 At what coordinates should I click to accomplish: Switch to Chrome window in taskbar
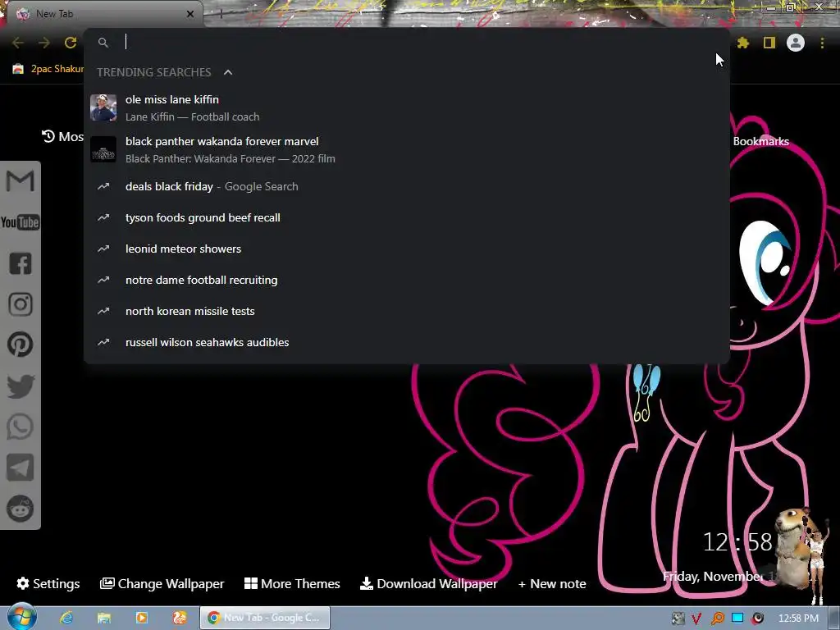click(x=265, y=618)
